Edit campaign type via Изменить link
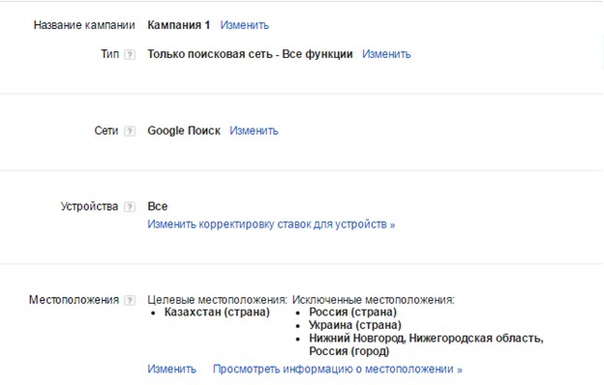This screenshot has height=385, width=604. click(x=386, y=54)
